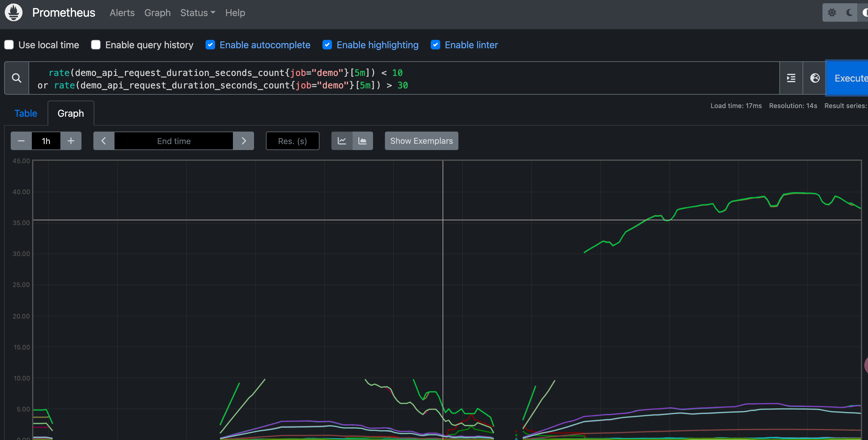
Task: Click the magnifier search icon beside query
Action: [x=17, y=78]
